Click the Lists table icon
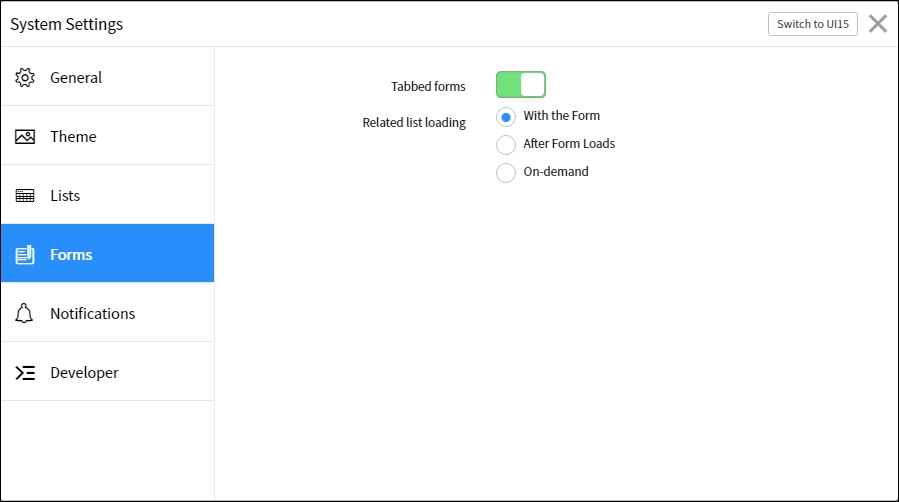 click(25, 195)
